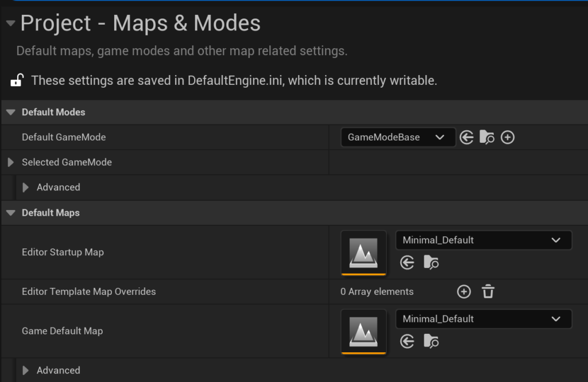
Task: Browse to Editor Startup Map asset
Action: [431, 263]
